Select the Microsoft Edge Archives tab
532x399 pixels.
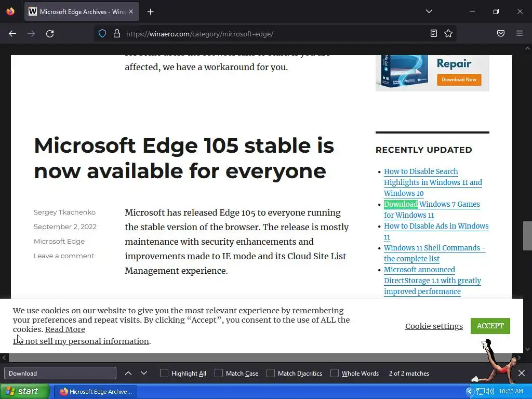point(82,12)
